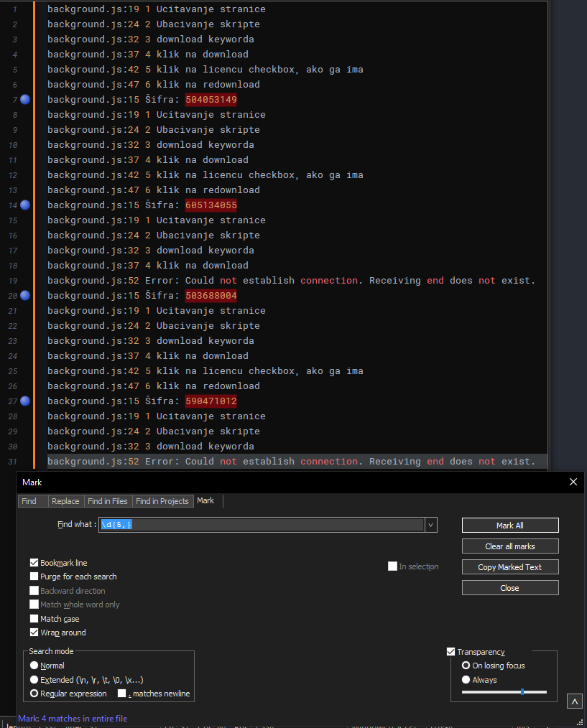Collapse the Mark dialog with the caret button
Screen dimensions: 587x728
[x=575, y=701]
